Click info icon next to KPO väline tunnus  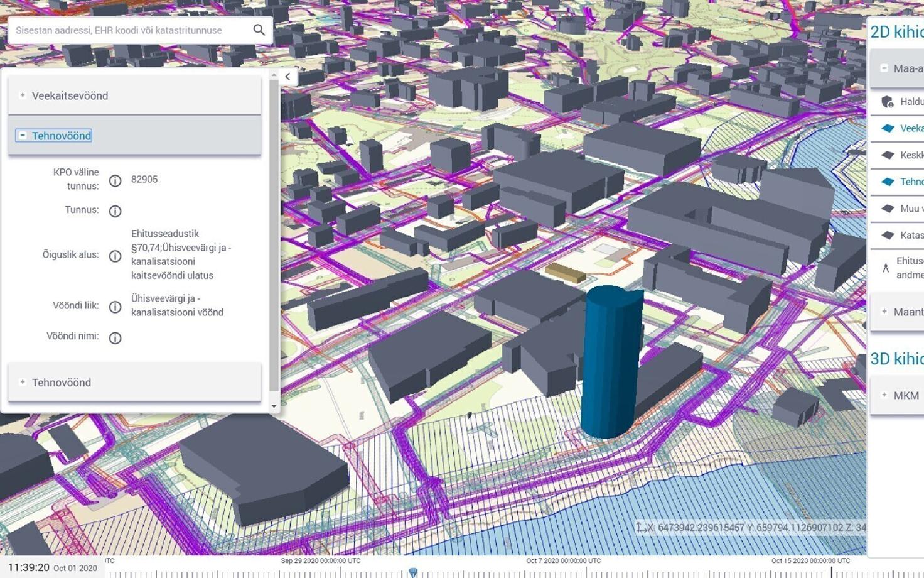[x=115, y=180]
